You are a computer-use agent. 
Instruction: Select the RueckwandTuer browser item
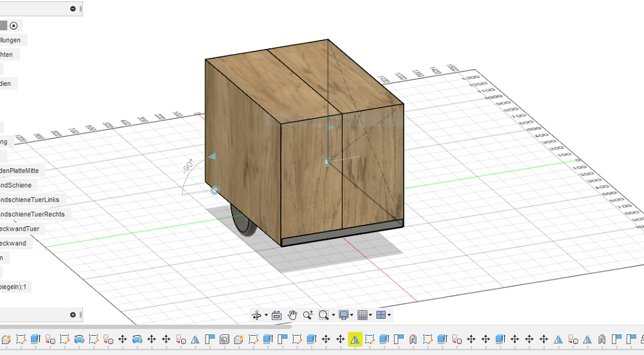(19, 229)
